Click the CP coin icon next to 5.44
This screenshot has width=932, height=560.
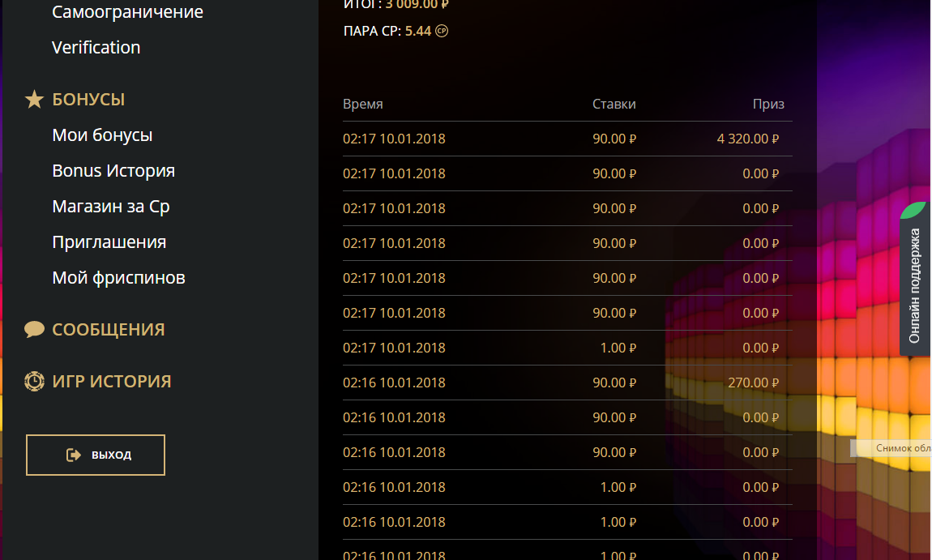[x=442, y=32]
